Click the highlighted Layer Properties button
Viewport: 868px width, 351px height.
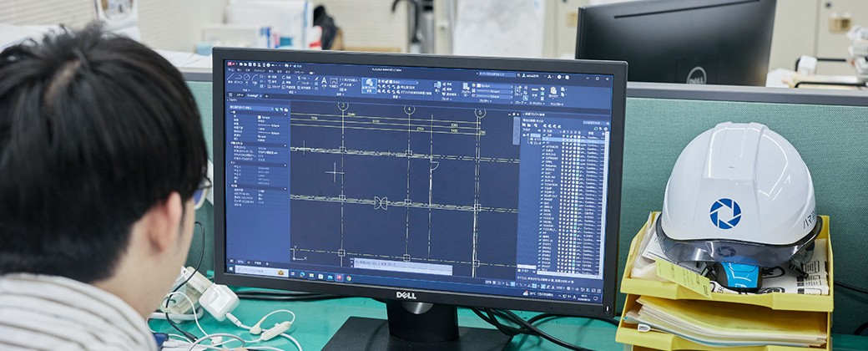369,85
